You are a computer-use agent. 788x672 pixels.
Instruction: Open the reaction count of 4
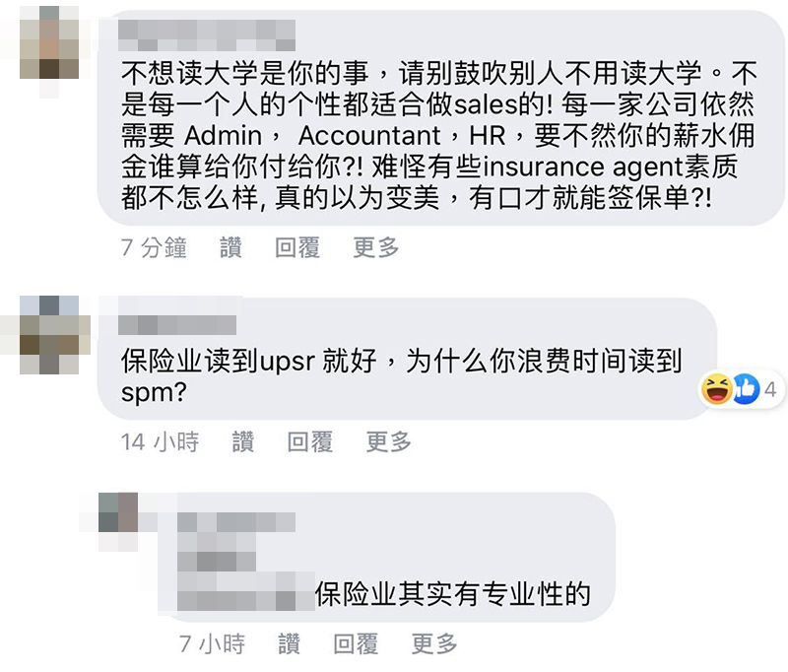(x=770, y=390)
